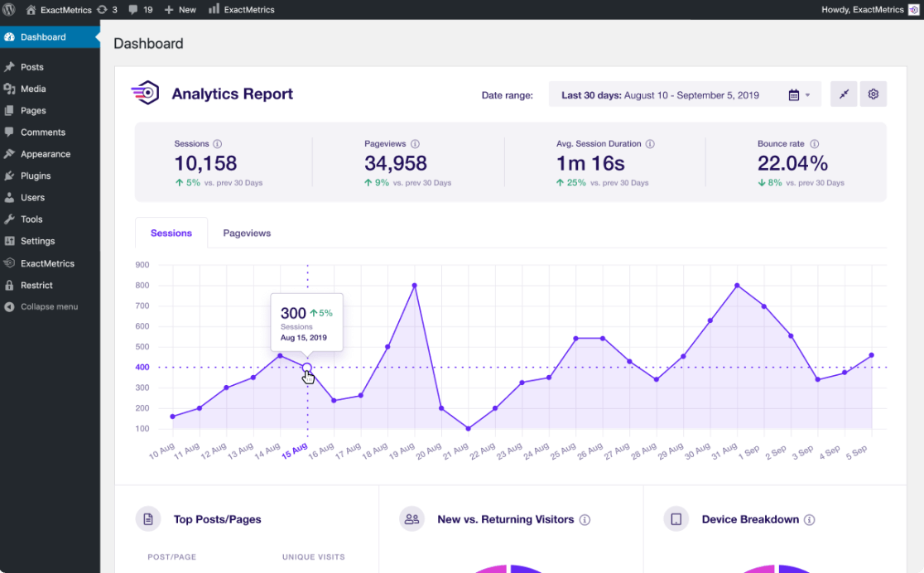Open the Last 30 days date range selector
This screenshot has width=924, height=573.
[x=685, y=94]
